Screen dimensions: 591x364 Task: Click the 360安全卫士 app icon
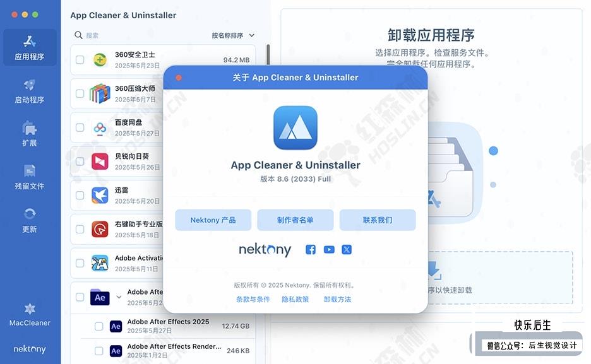pyautogui.click(x=100, y=59)
